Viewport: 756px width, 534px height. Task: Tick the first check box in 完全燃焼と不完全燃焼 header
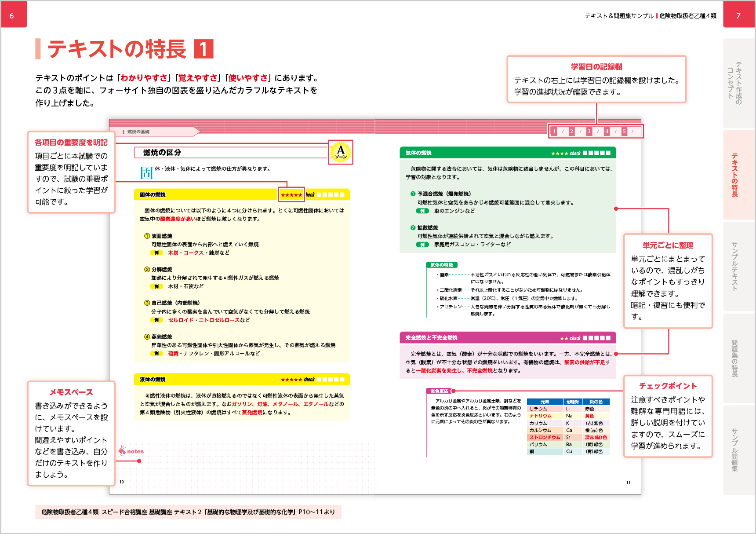click(x=585, y=338)
